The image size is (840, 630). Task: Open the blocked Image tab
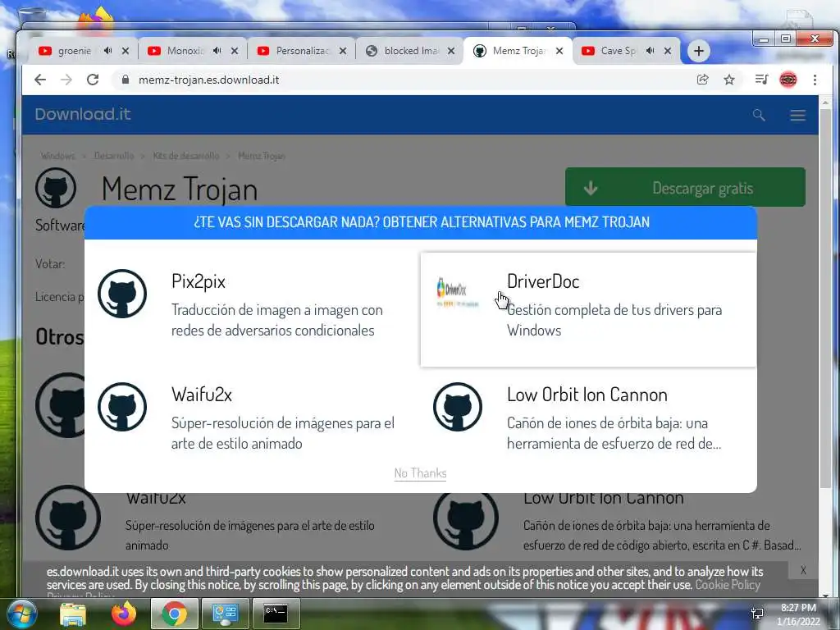pos(411,51)
